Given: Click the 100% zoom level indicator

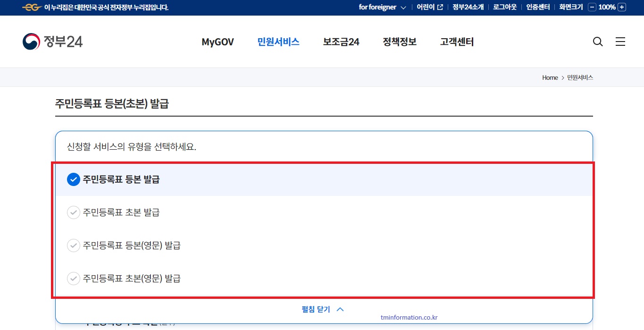Looking at the screenshot, I should pos(606,7).
